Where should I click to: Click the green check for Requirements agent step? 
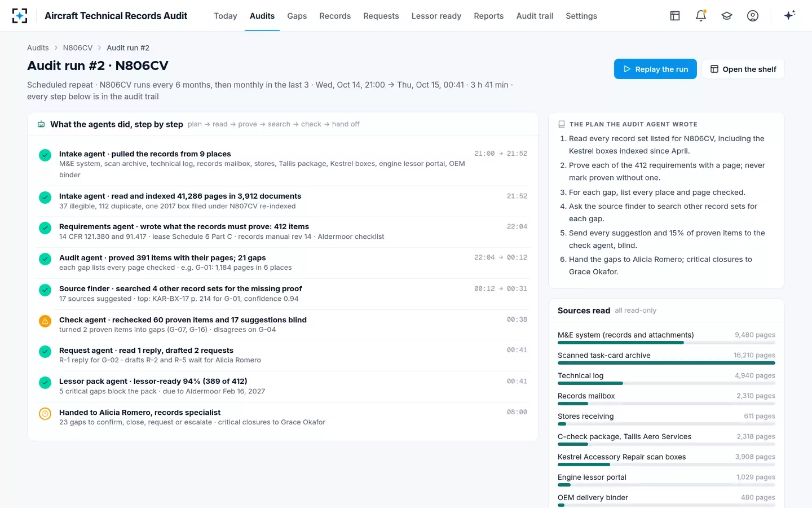[45, 228]
